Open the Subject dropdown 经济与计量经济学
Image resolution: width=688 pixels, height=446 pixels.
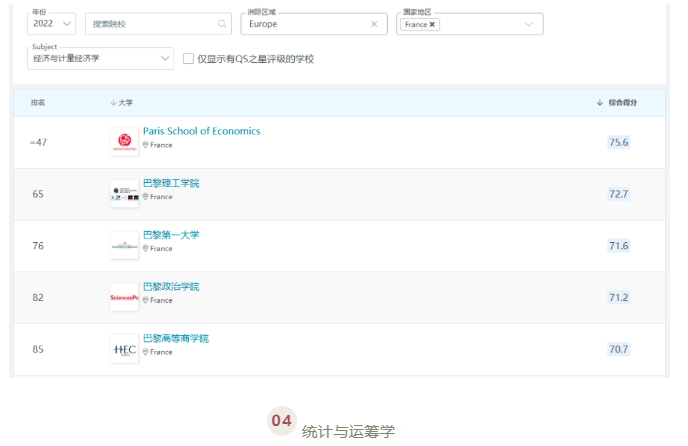(x=100, y=58)
